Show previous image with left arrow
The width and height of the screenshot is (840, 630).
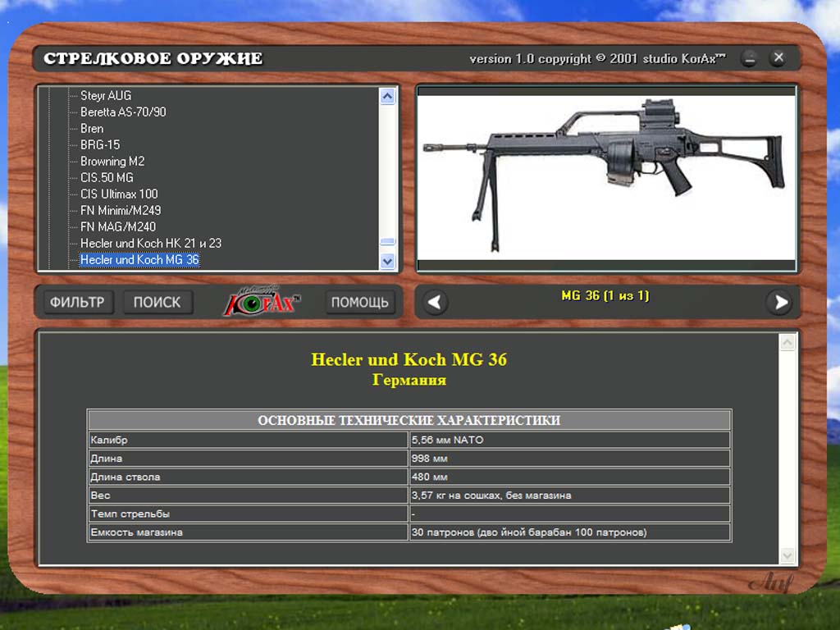435,303
